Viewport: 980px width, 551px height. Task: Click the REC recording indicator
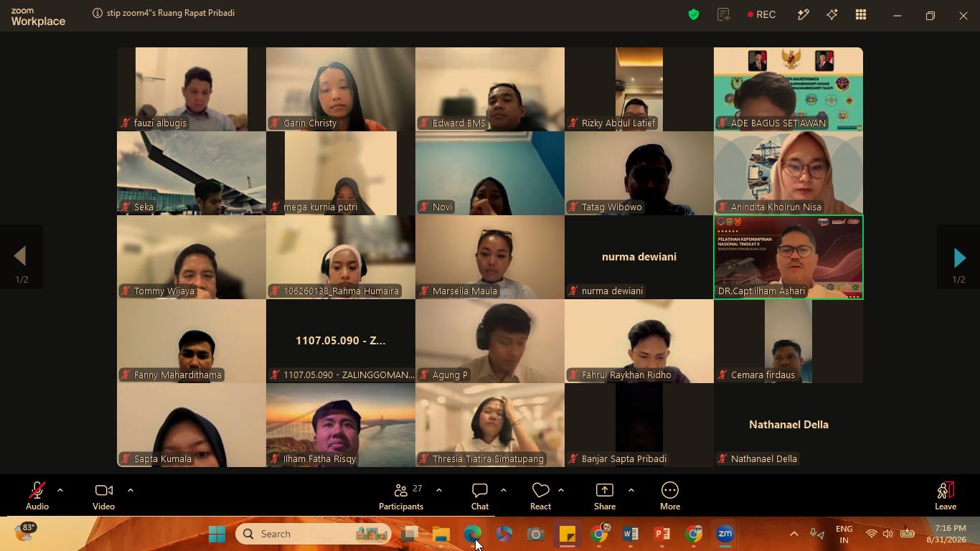[x=761, y=14]
